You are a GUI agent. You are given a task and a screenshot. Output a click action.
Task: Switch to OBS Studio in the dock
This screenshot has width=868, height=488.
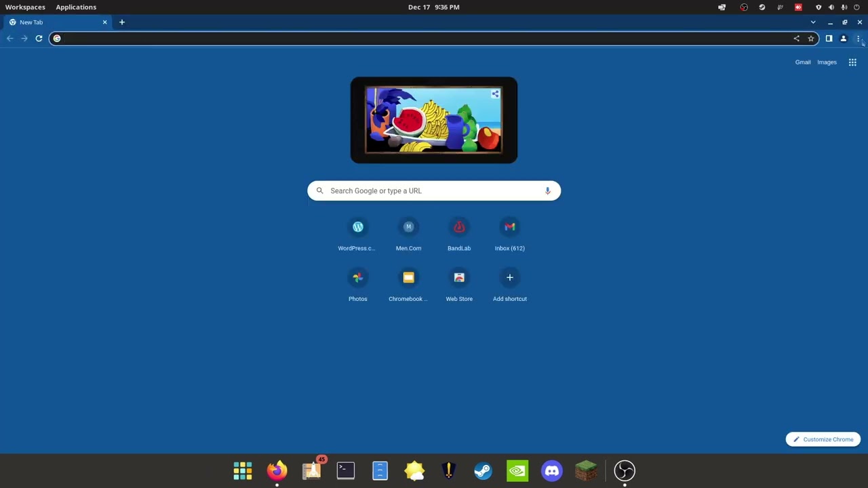625,470
